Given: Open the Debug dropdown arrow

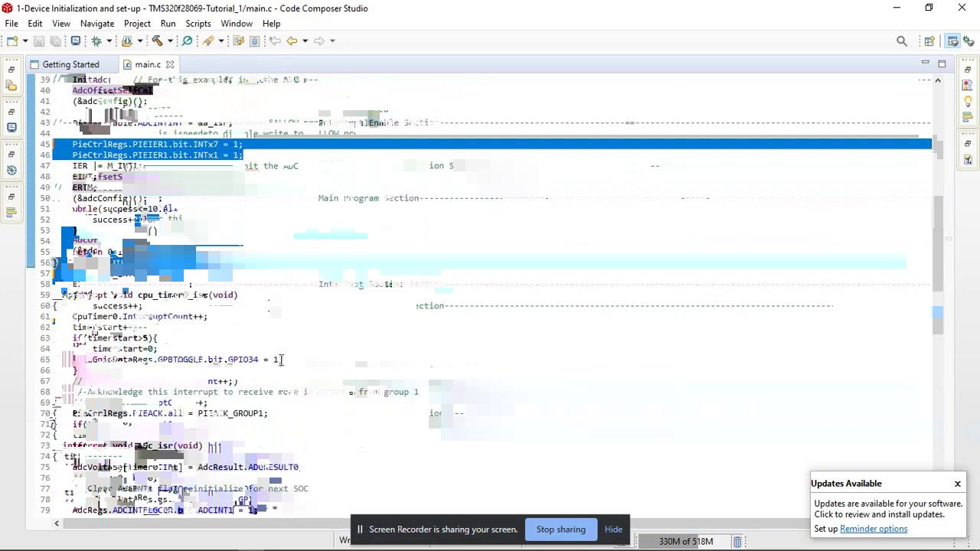Looking at the screenshot, I should point(109,41).
